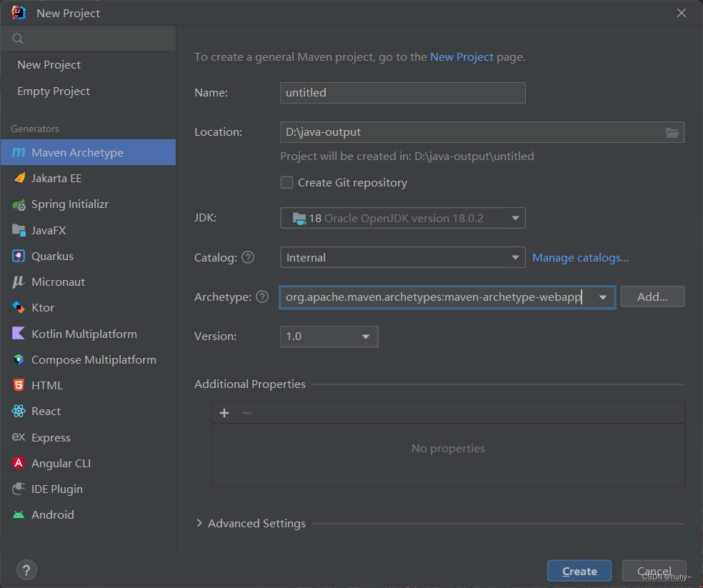Image resolution: width=703 pixels, height=588 pixels.
Task: Remove property with the minus icon
Action: click(247, 413)
